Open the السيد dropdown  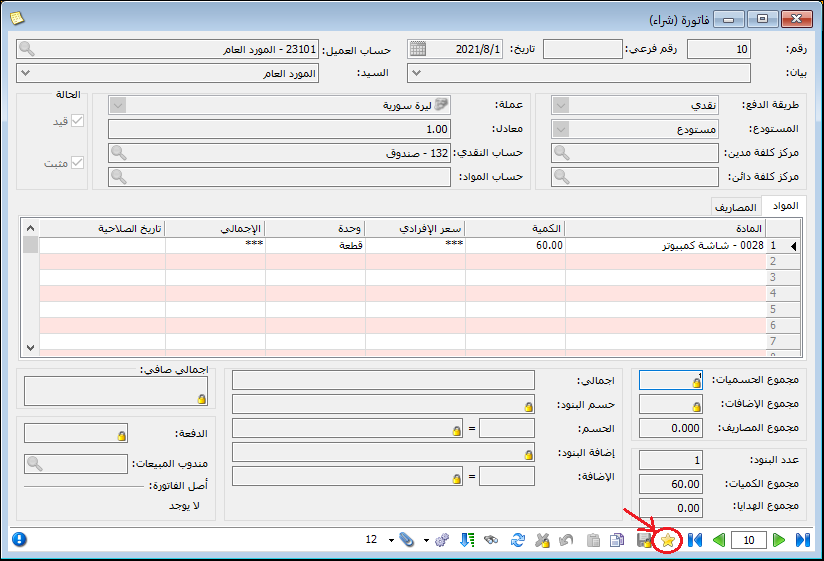pyautogui.click(x=25, y=73)
